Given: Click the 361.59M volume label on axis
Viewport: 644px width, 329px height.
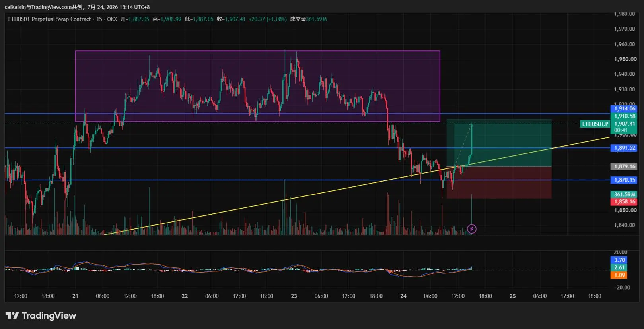Looking at the screenshot, I should [625, 194].
